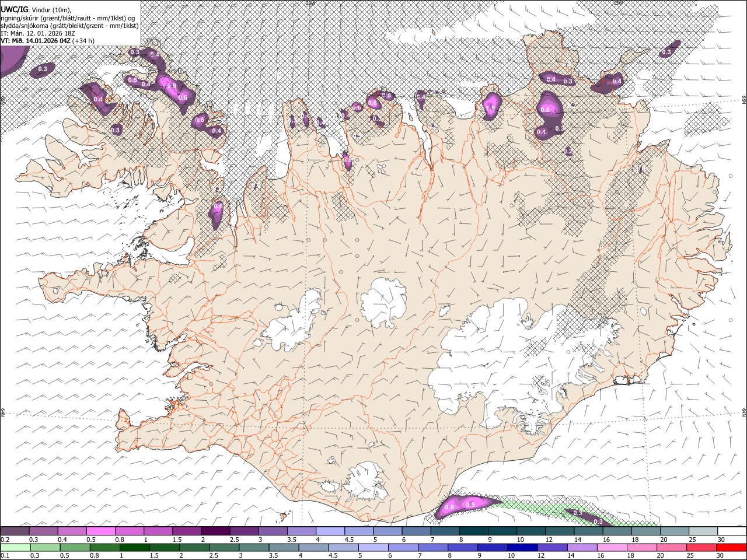Click the 'UWC/IG: Vindur (10m)' title text
Screen dimensions: 747x560
click(x=36, y=9)
